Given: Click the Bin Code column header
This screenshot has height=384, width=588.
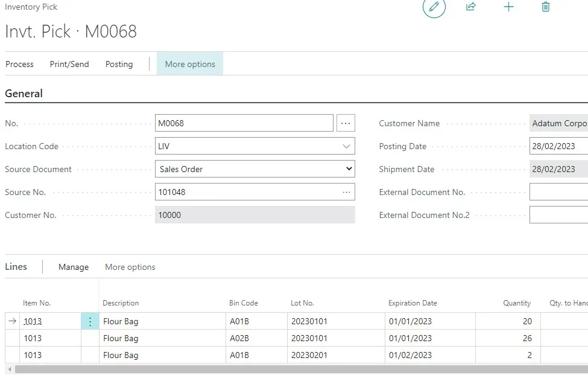Looking at the screenshot, I should [x=244, y=303].
